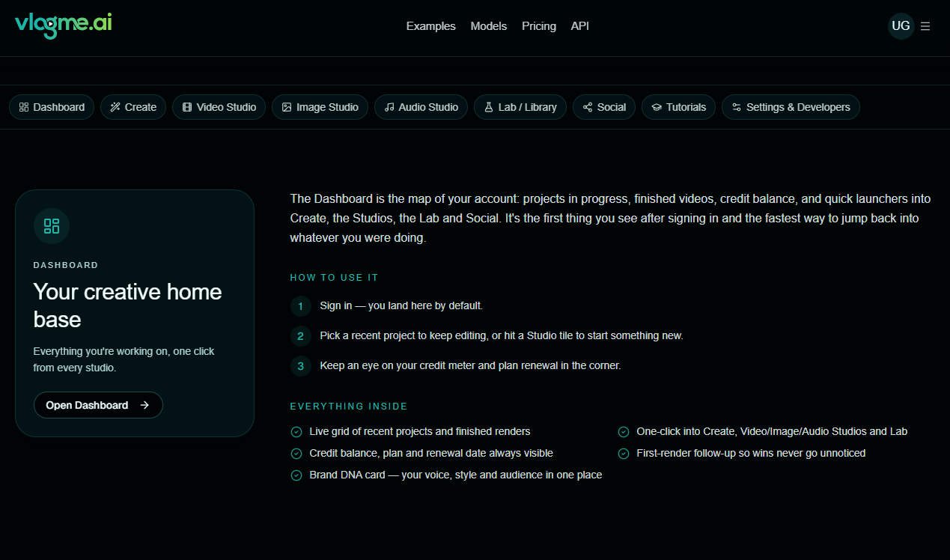Go to the Models page

(x=489, y=26)
